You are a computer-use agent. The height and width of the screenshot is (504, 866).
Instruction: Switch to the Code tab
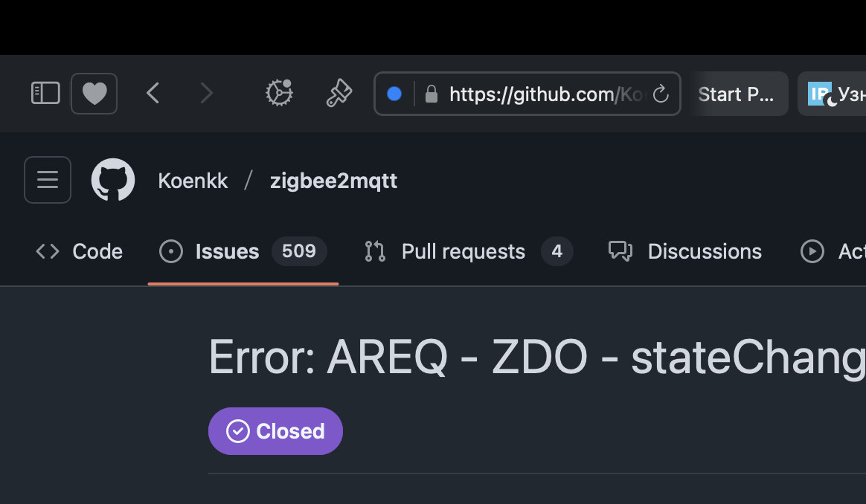[x=80, y=252]
